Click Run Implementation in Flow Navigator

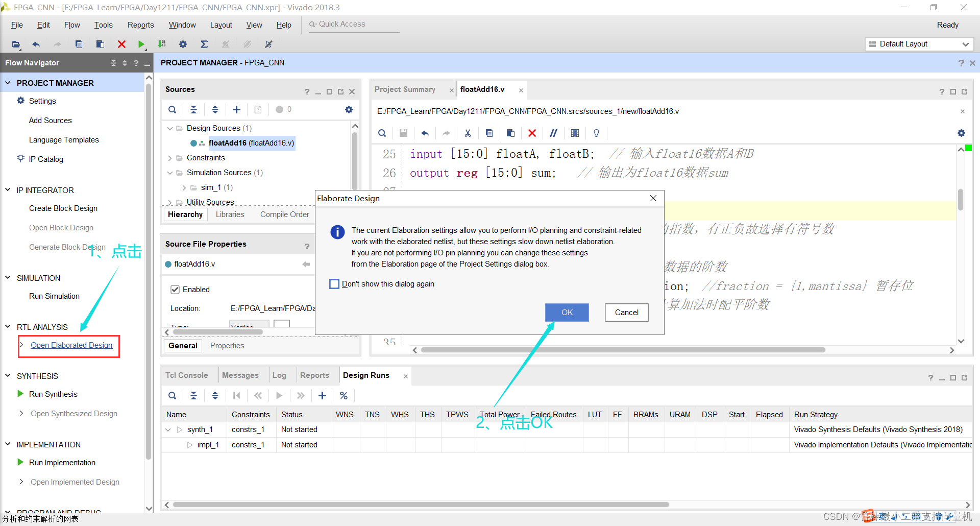coord(62,463)
